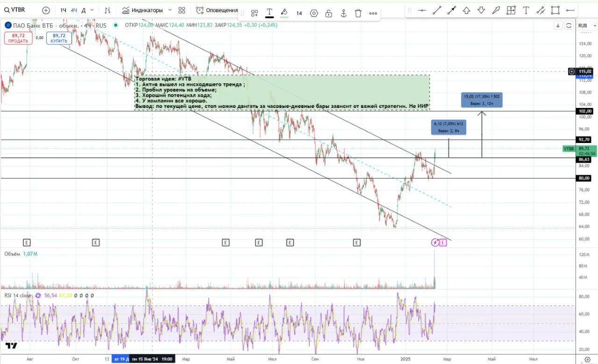Open the font size 14 dropdown
Screen dimensions: 598x364
(299, 13)
